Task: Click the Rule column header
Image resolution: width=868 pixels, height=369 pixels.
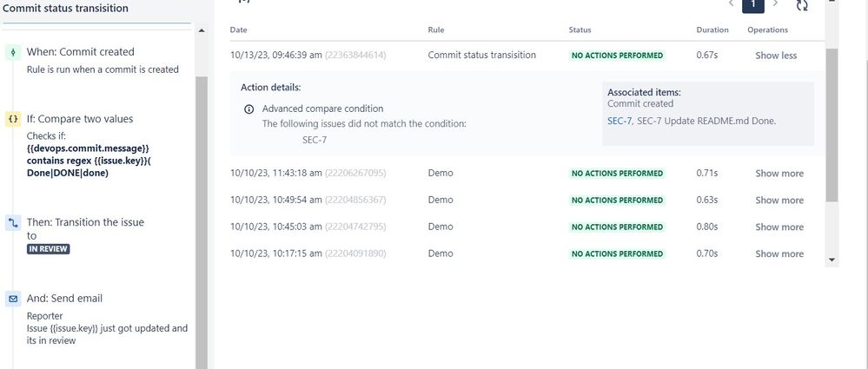Action: tap(435, 30)
